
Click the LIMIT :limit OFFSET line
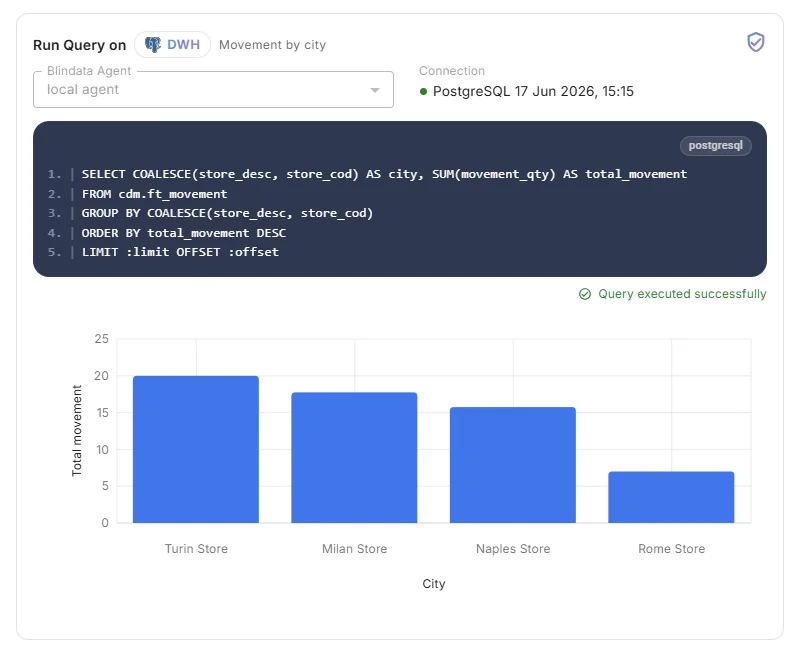pos(180,252)
